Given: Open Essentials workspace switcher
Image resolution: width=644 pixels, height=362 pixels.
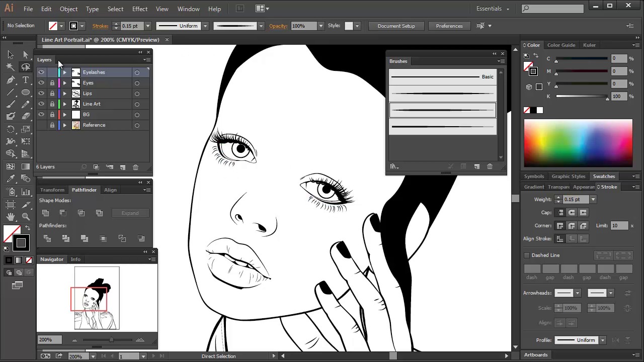Looking at the screenshot, I should pos(493,9).
